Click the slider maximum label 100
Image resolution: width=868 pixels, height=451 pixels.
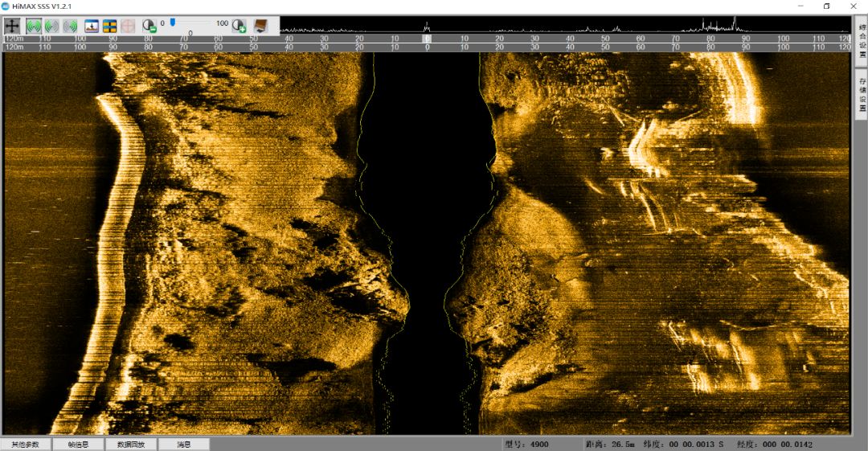point(222,23)
